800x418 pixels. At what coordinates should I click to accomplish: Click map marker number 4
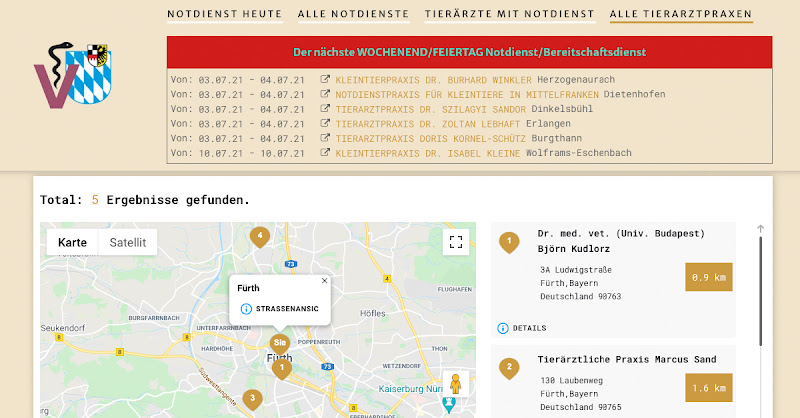click(x=260, y=237)
